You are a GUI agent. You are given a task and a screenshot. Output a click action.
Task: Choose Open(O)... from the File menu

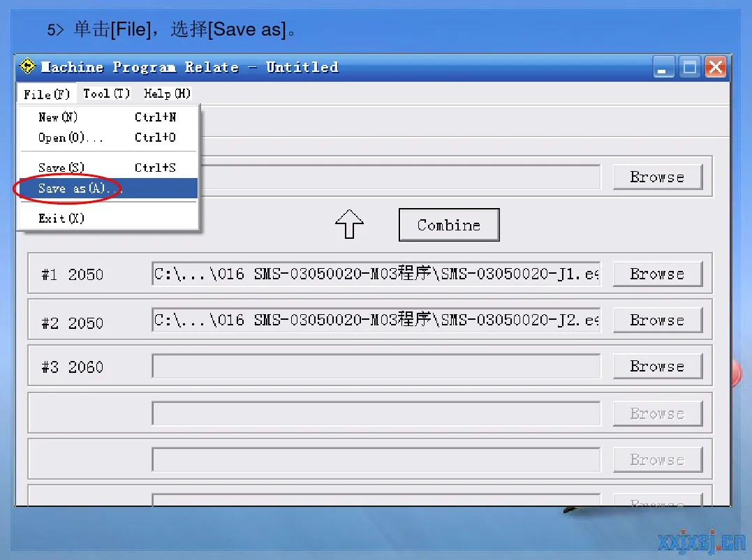108,138
